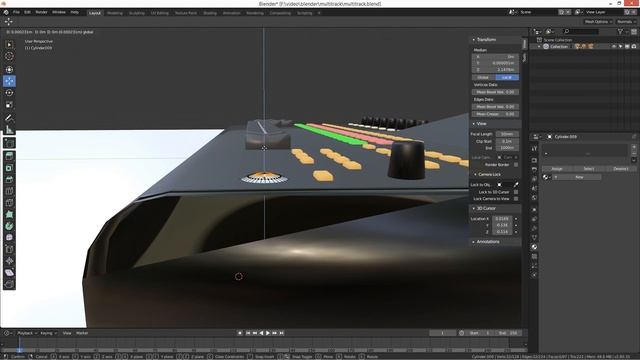Choose the Rip Region tool
This screenshot has height=360, width=640.
pyautogui.click(x=9, y=284)
